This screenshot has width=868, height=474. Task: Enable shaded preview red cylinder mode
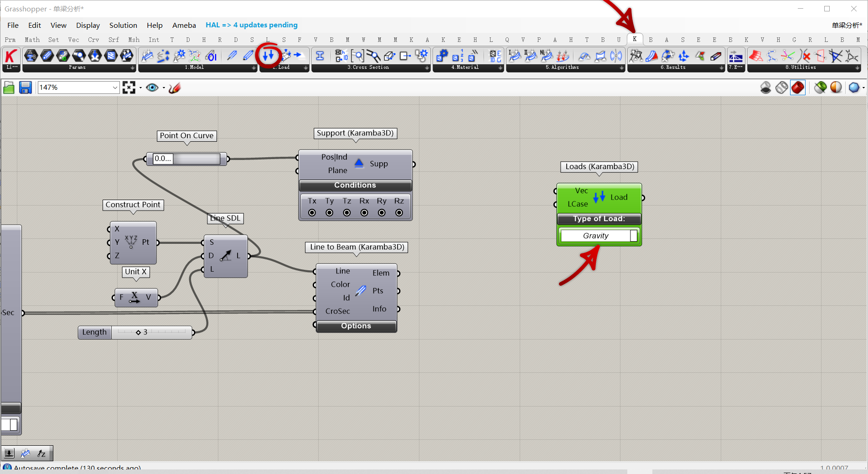(x=797, y=88)
